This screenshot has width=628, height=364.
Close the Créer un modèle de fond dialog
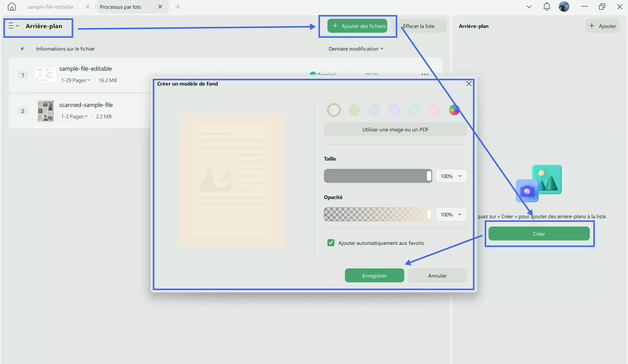click(x=469, y=83)
